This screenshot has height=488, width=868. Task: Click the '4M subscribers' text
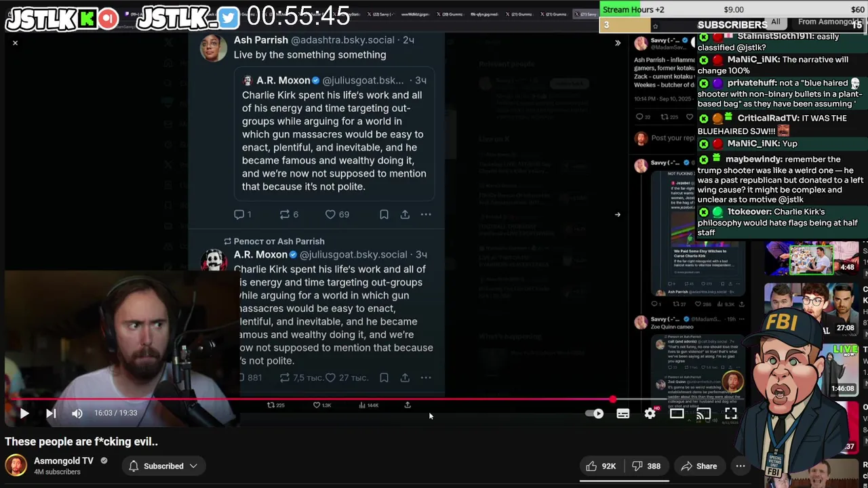[x=57, y=472]
